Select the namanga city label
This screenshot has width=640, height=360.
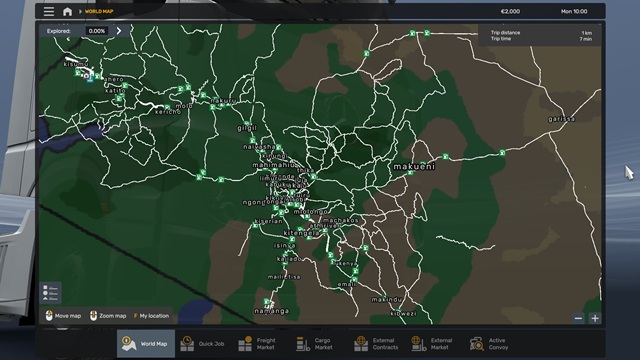(272, 311)
